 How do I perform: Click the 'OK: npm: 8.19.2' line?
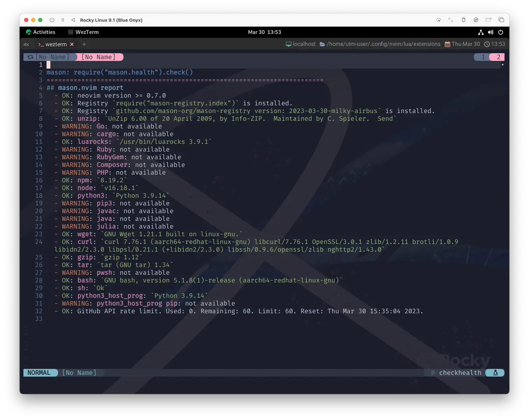[x=91, y=180]
